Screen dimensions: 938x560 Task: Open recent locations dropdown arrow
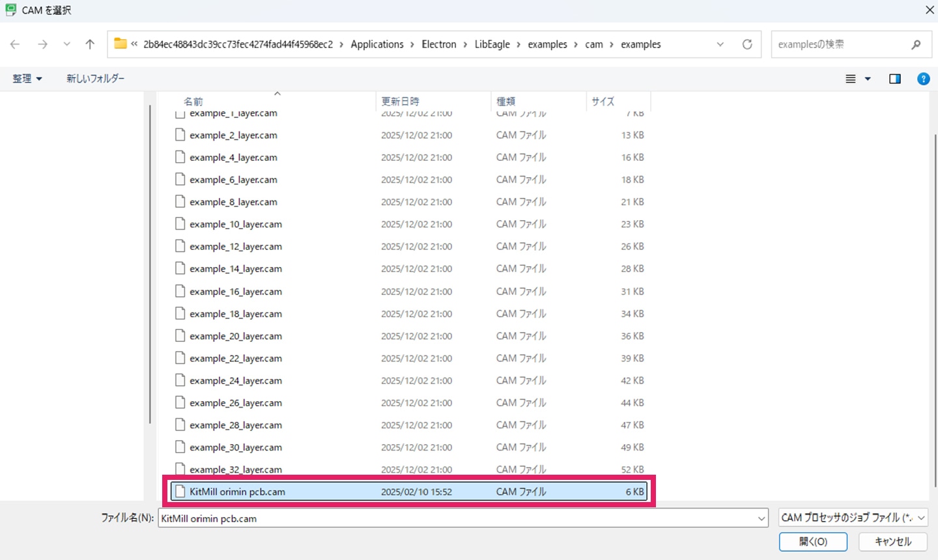click(66, 44)
